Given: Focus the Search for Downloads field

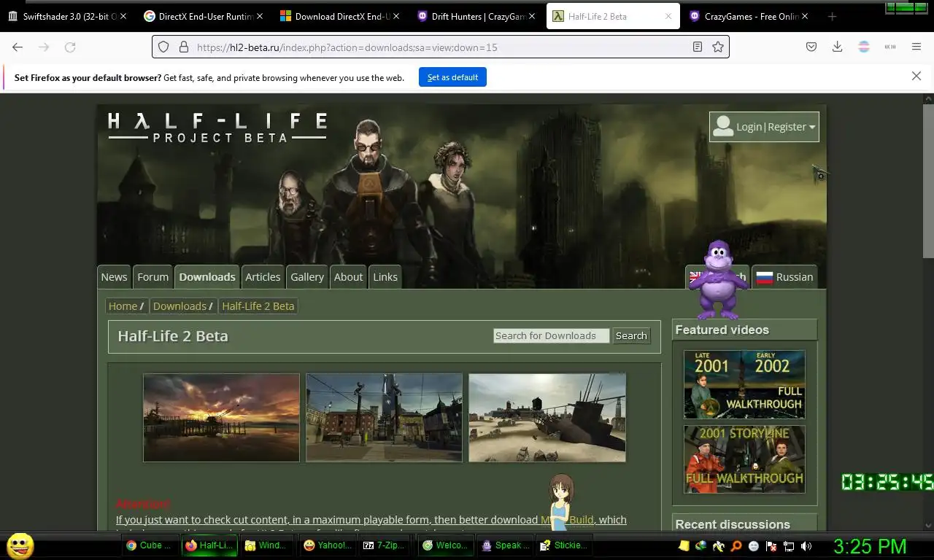Looking at the screenshot, I should pyautogui.click(x=551, y=335).
